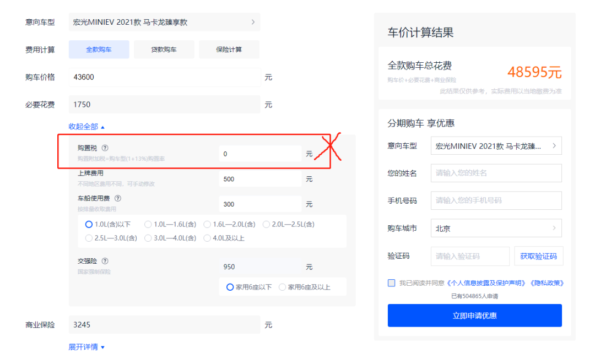595x364 pixels.
Task: Focus the 商业保险 field showing 3245
Action: 164,324
